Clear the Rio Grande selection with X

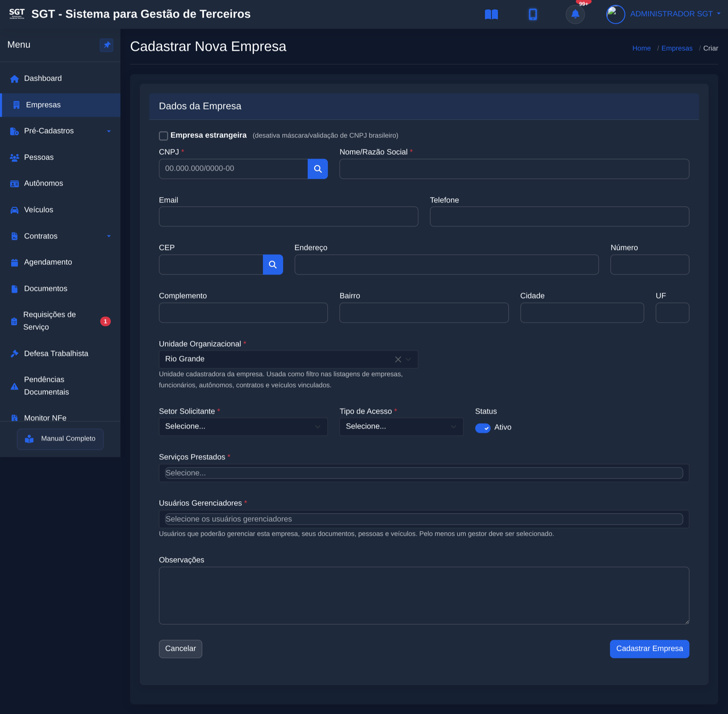click(x=398, y=359)
